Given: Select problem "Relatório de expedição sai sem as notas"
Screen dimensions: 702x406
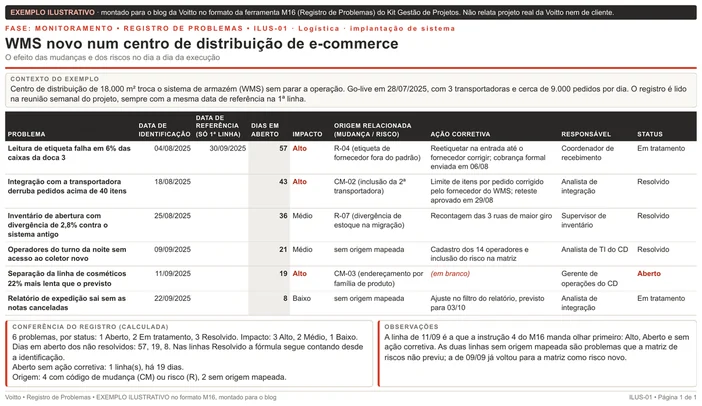Looking at the screenshot, I should [x=67, y=303].
